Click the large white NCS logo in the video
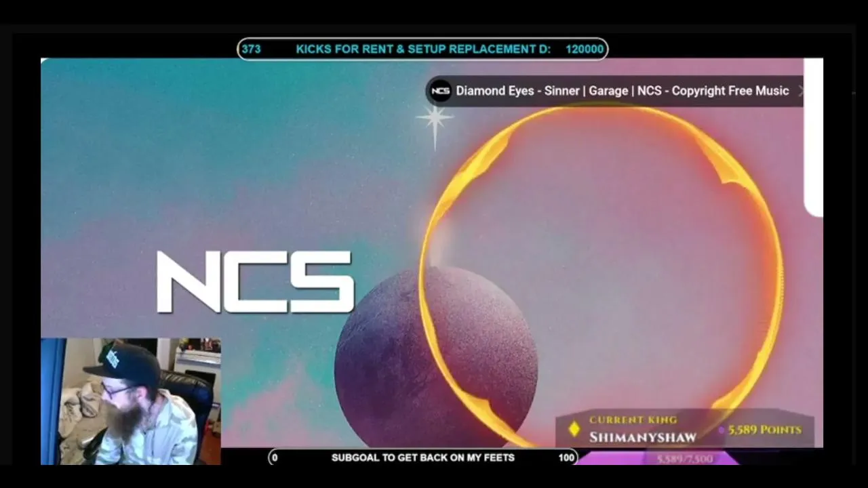The image size is (868, 488). click(256, 281)
